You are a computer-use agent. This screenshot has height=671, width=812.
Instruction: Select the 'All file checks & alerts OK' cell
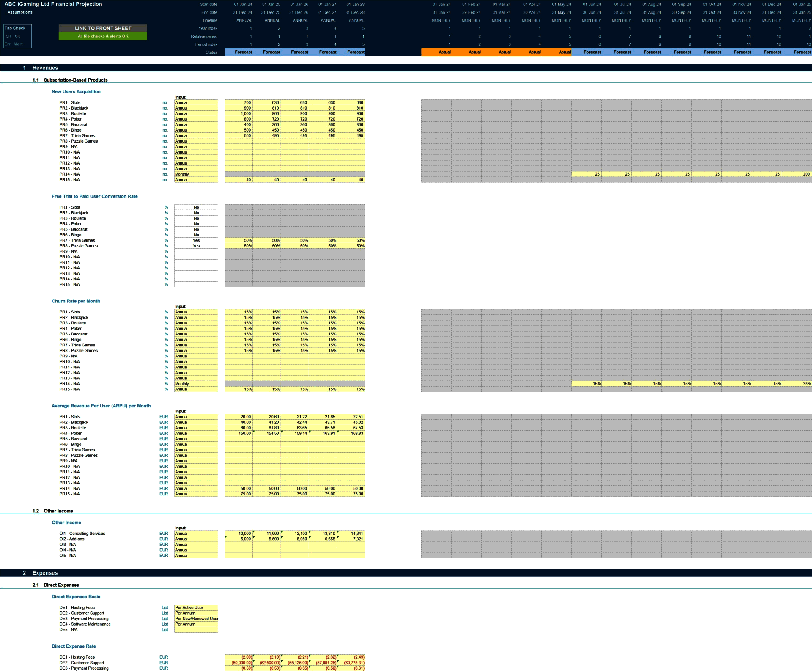click(x=103, y=36)
